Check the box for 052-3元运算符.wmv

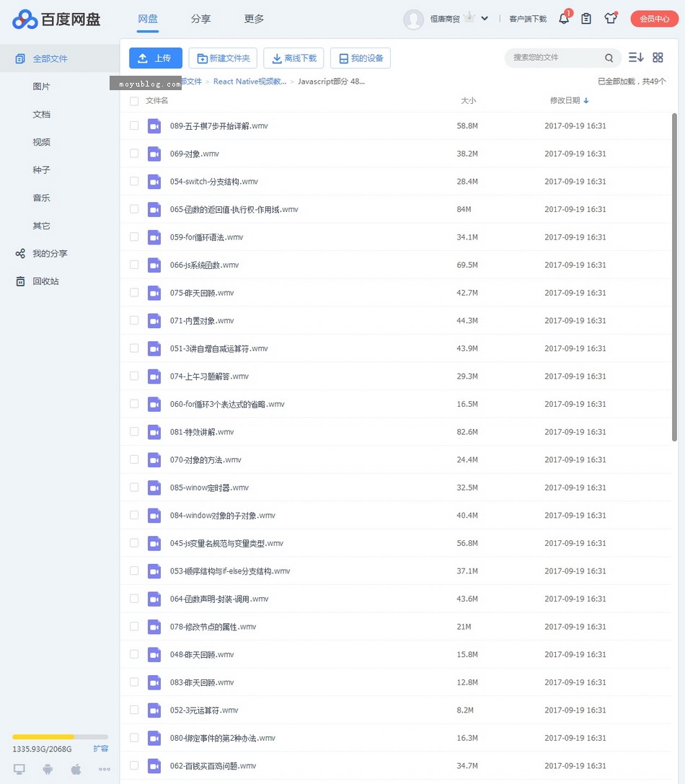[134, 710]
